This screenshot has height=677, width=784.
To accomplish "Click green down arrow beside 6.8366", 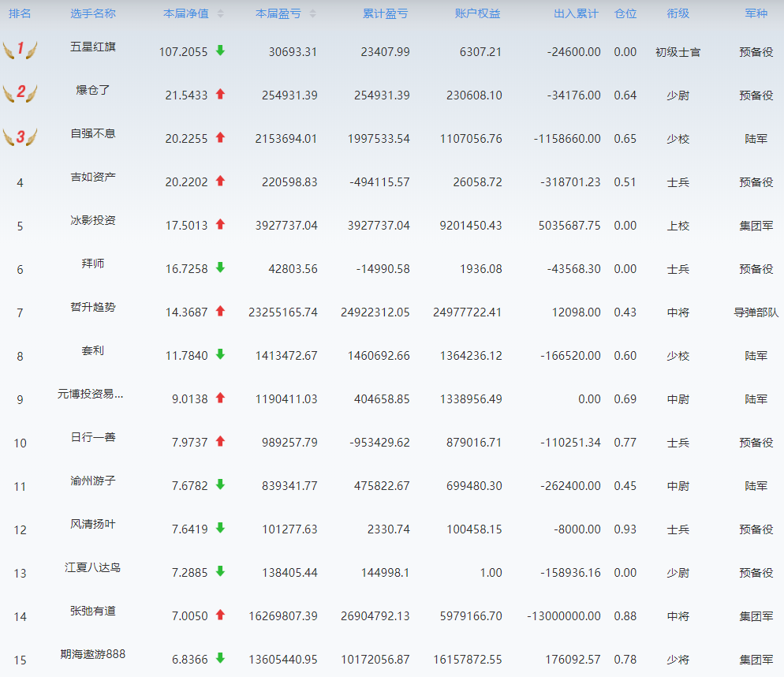I will pos(220,659).
